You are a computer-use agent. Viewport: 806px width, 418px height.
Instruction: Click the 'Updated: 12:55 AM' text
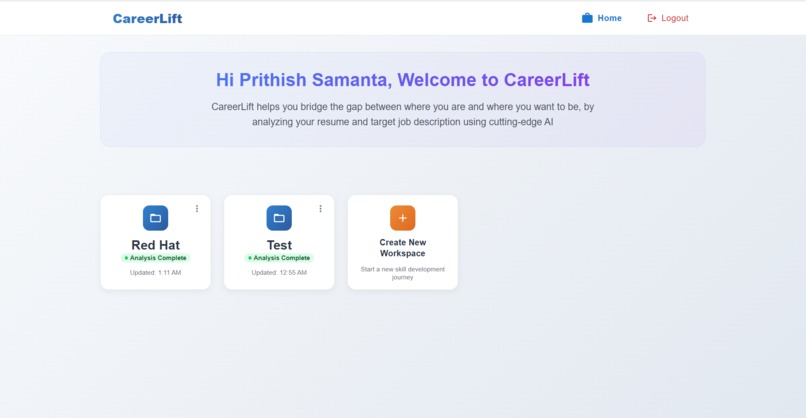pyautogui.click(x=279, y=272)
